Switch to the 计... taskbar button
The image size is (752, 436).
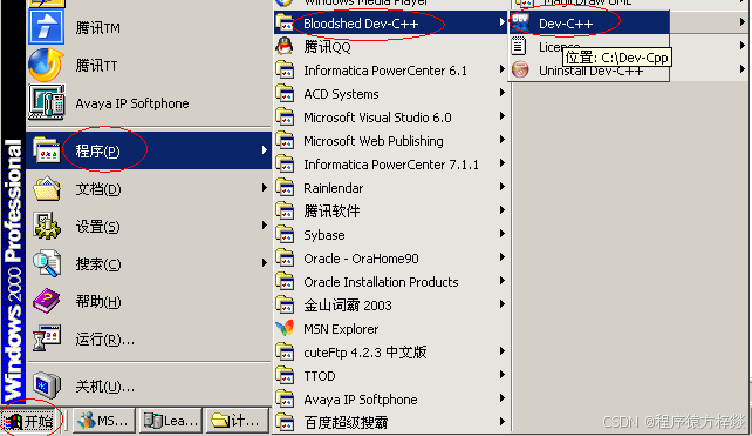pos(237,421)
